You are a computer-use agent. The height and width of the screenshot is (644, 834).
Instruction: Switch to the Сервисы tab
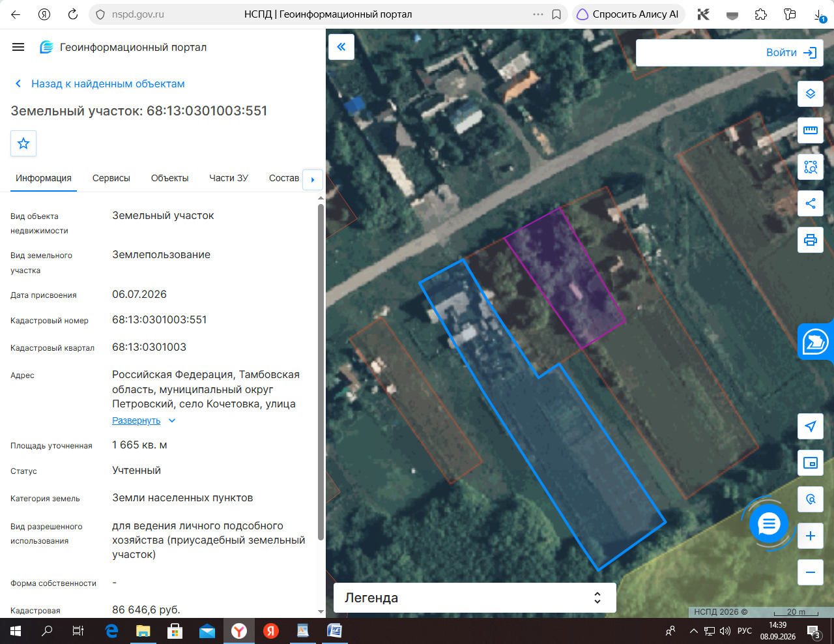[x=111, y=178]
